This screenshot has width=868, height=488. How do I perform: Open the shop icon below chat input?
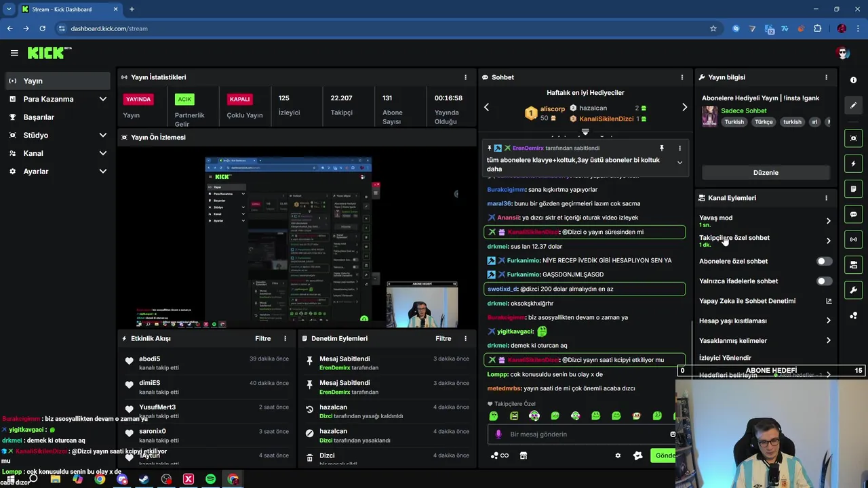(523, 455)
